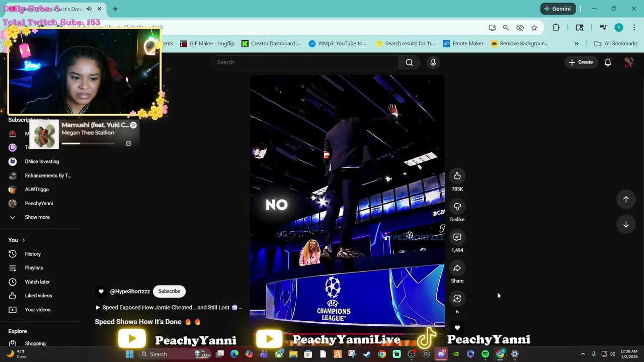Open the Remix button showing 6
Viewport: 644px width, 362px height.
pos(457,299)
